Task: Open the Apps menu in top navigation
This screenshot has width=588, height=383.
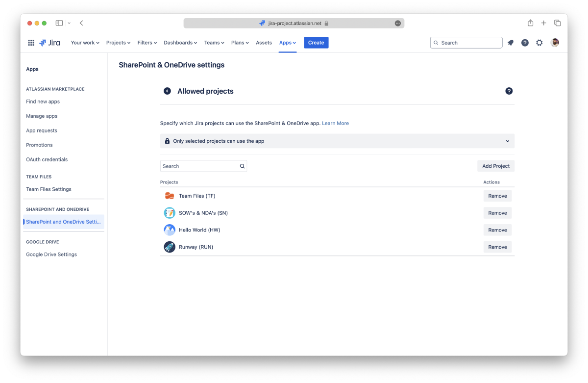Action: (287, 43)
